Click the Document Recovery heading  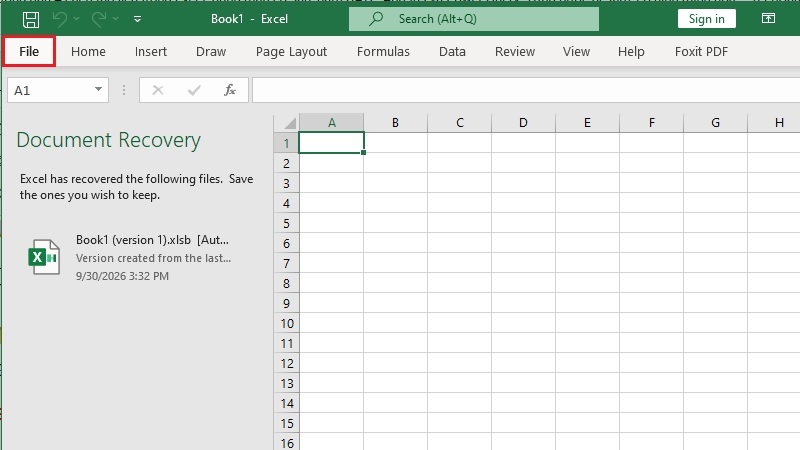(x=109, y=140)
